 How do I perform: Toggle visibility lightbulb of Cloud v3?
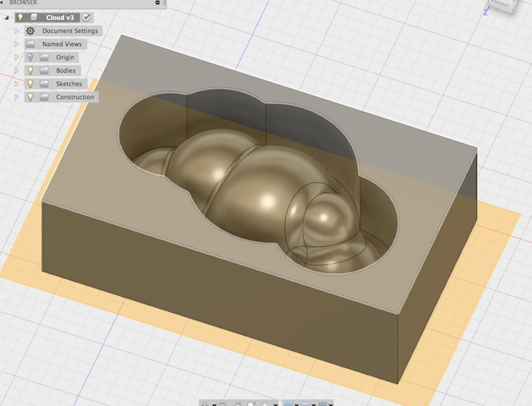(20, 17)
